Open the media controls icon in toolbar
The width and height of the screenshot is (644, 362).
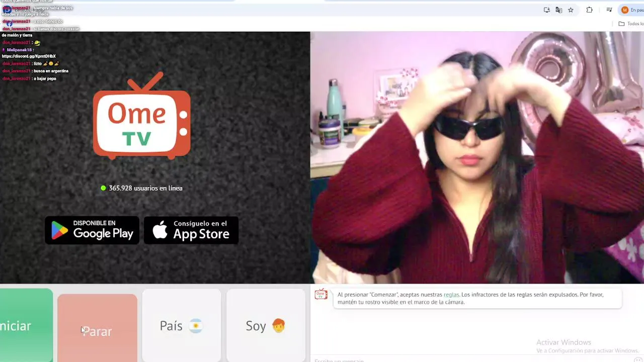(x=609, y=10)
